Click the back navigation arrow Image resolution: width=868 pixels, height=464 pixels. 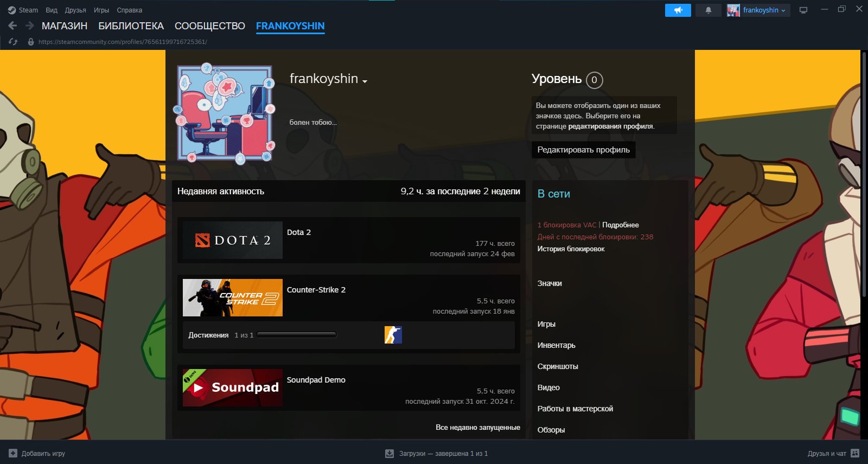[x=12, y=26]
